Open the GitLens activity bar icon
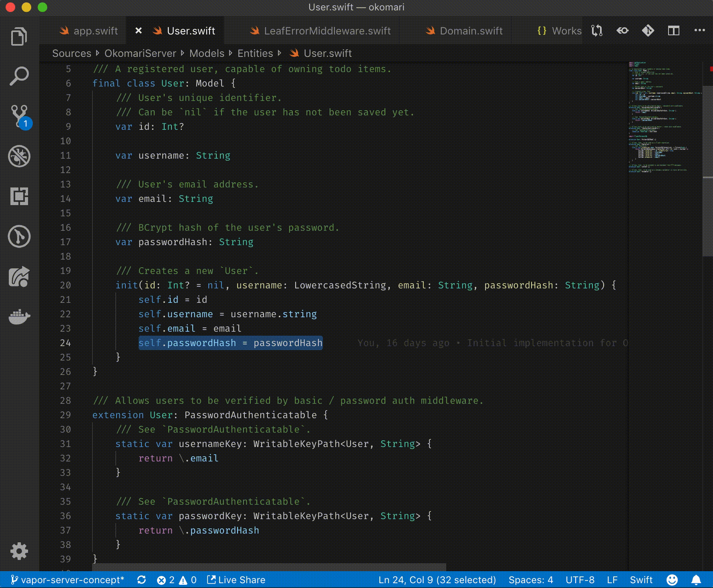Image resolution: width=713 pixels, height=588 pixels. [19, 236]
